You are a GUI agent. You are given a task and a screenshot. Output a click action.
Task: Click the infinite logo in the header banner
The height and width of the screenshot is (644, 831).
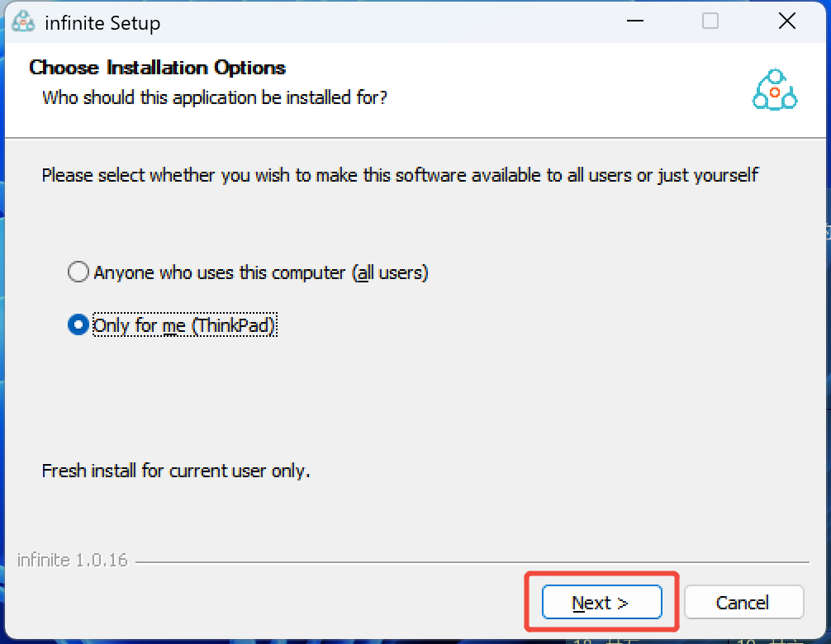(774, 90)
